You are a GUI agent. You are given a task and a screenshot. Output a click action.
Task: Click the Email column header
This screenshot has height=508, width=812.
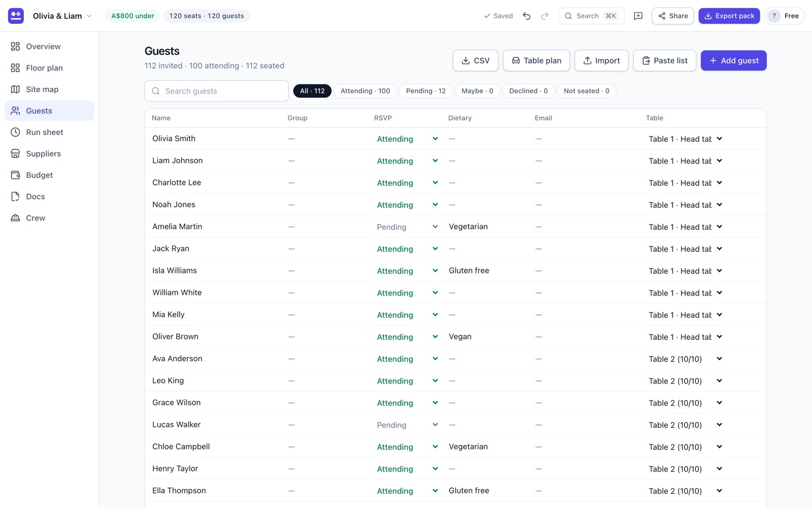point(543,118)
